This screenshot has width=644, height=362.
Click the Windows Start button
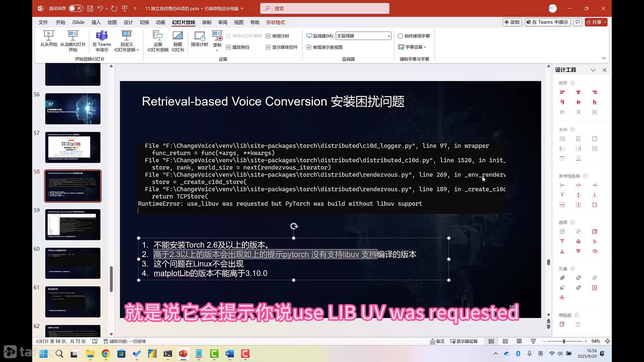click(43, 354)
